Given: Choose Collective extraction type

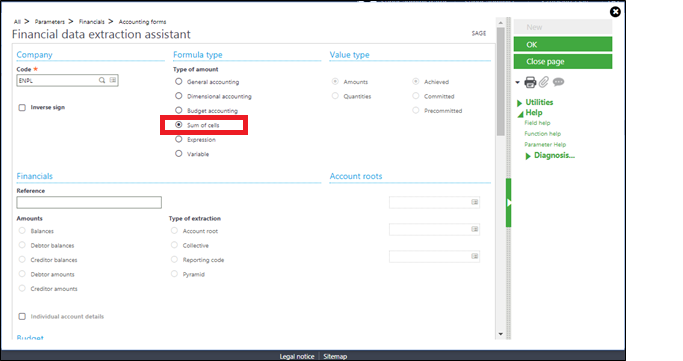Looking at the screenshot, I should click(174, 245).
